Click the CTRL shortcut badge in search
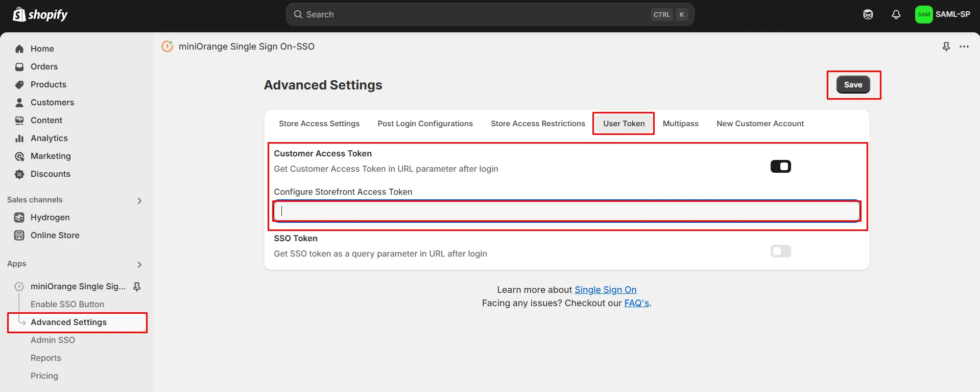This screenshot has height=392, width=980. pyautogui.click(x=662, y=14)
